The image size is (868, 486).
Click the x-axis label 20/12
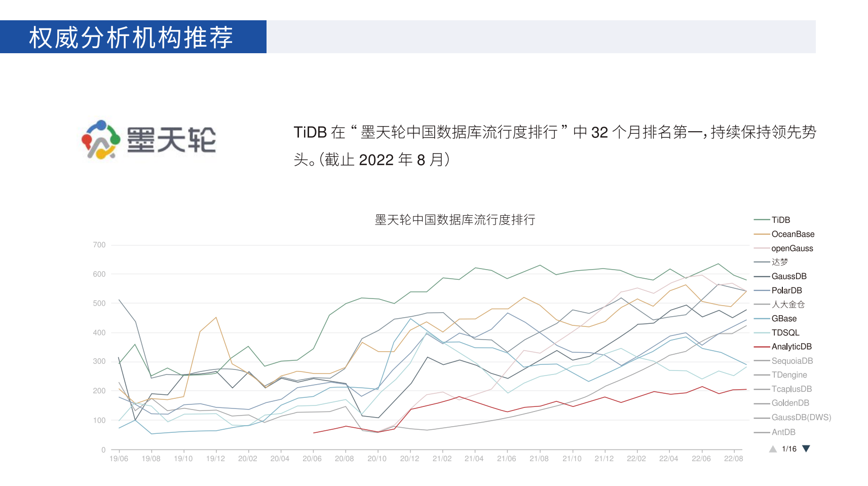tap(410, 459)
